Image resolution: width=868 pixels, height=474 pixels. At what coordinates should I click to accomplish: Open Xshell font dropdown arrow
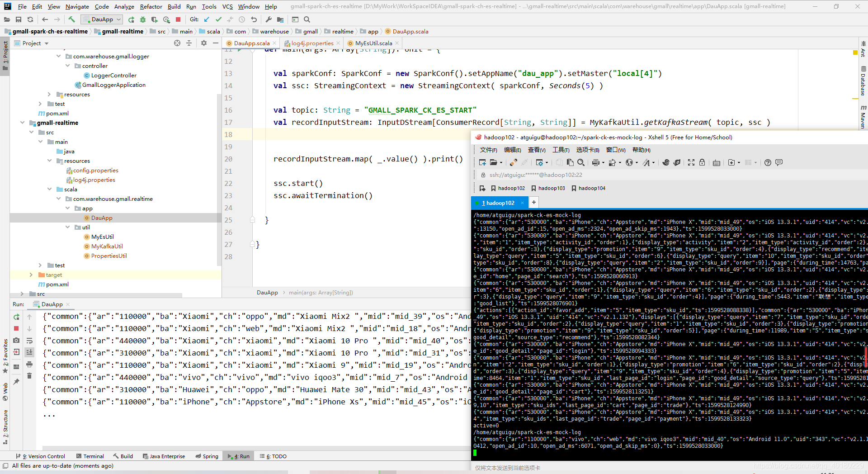pyautogui.click(x=654, y=163)
